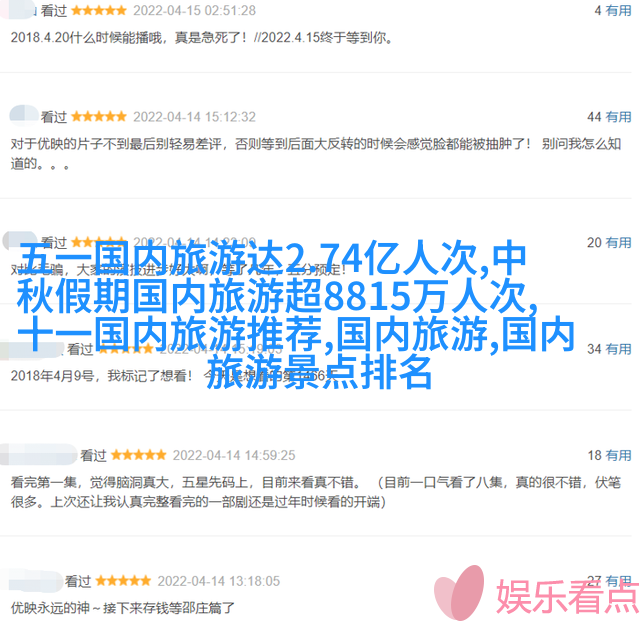Click the pink heart watermark logo

click(x=460, y=592)
